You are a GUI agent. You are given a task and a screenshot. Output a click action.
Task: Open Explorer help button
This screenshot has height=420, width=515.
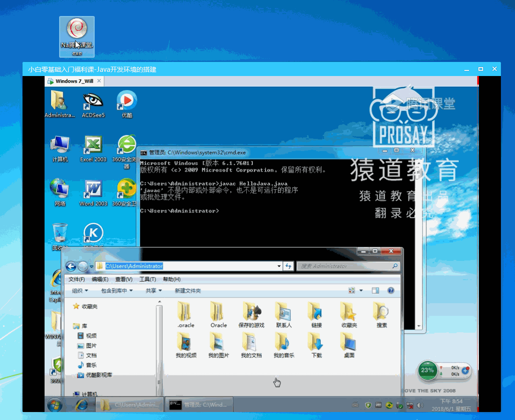coord(391,290)
